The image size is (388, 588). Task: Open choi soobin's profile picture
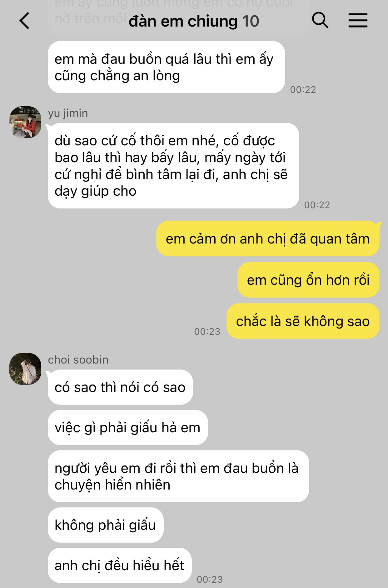pos(25,369)
